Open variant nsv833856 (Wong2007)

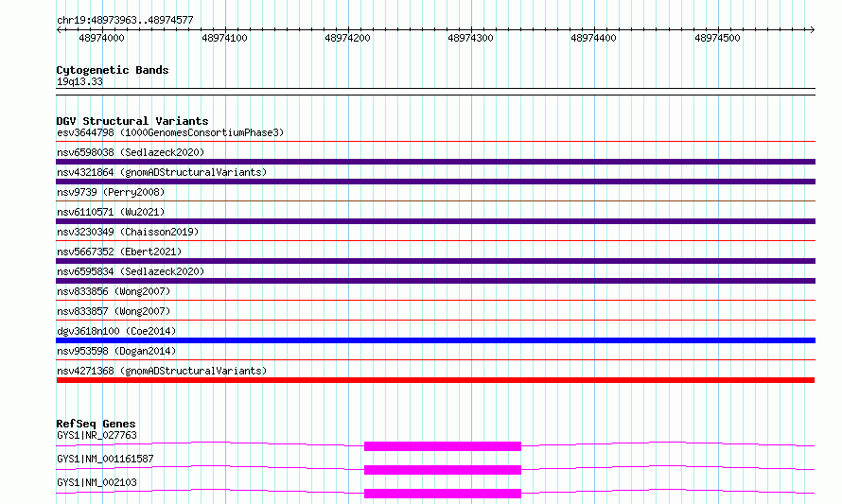click(x=114, y=291)
